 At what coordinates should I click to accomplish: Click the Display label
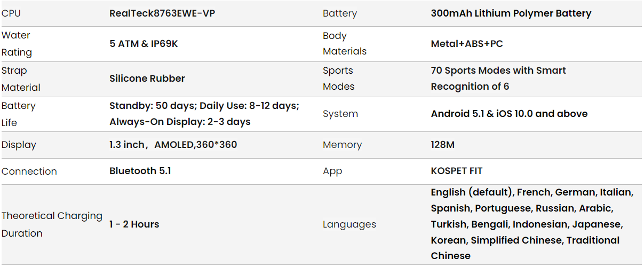pos(19,145)
